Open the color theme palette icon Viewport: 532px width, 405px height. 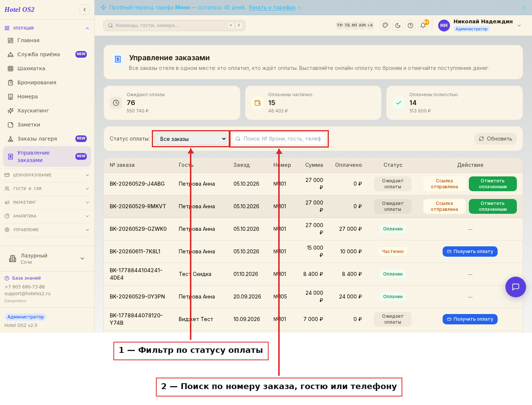click(x=385, y=26)
